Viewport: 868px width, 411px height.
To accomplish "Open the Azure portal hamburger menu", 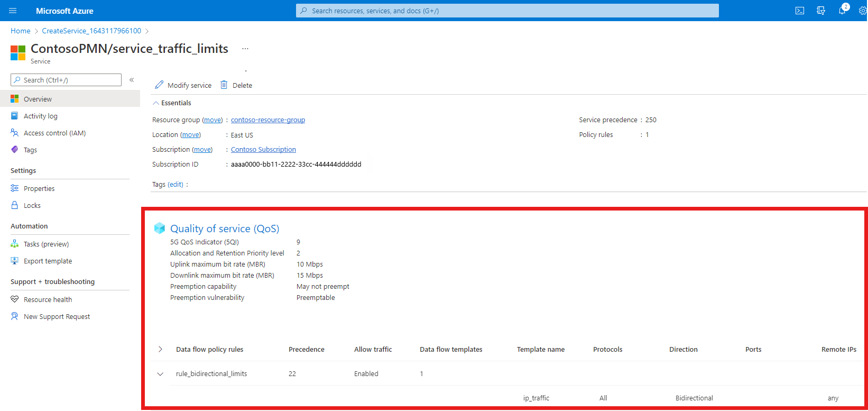I will (x=13, y=11).
